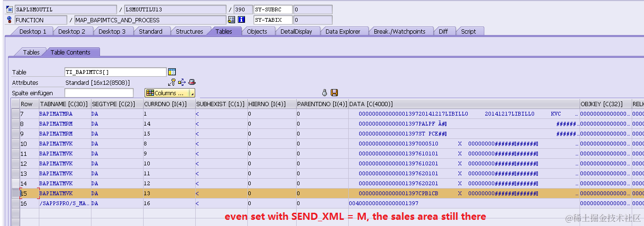Click DATA cell containing 1397CPB1CB
The image size is (644, 226).
pyautogui.click(x=464, y=193)
